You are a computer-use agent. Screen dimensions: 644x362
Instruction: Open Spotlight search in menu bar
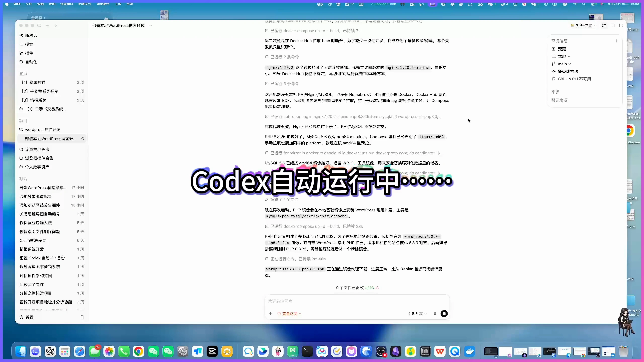pos(584,4)
